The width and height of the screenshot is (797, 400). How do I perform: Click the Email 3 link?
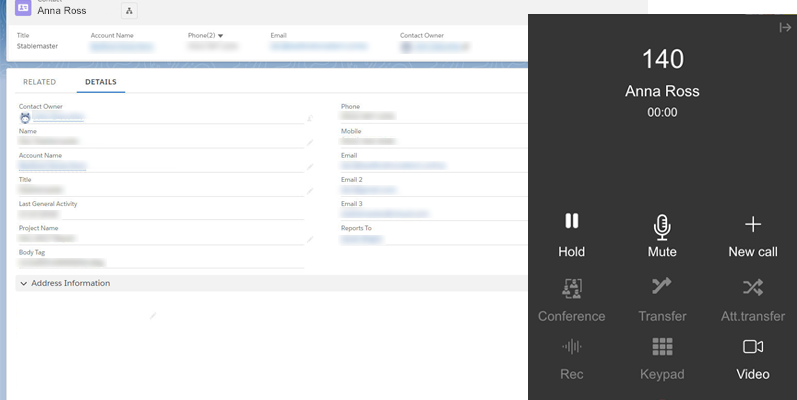(x=385, y=213)
